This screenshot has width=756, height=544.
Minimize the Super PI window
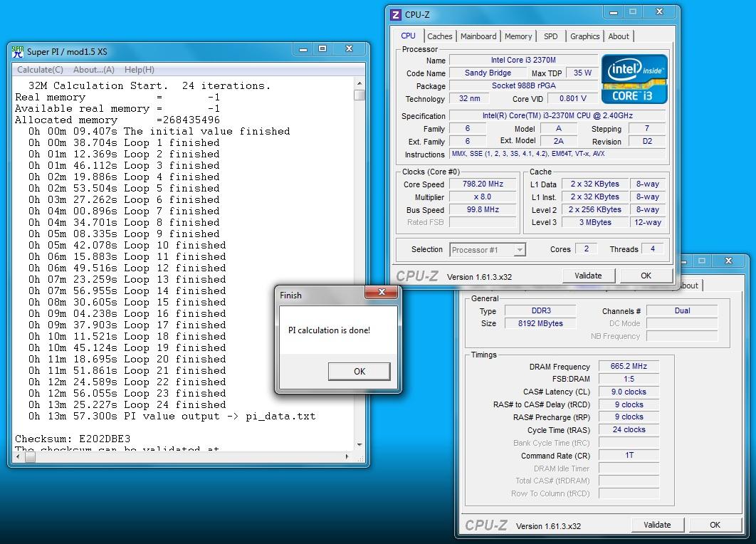303,48
